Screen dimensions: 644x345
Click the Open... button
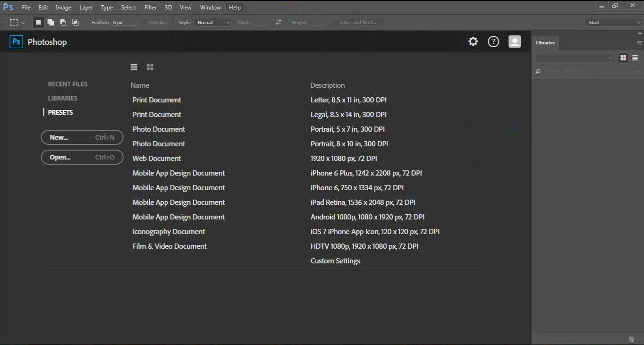pos(82,157)
